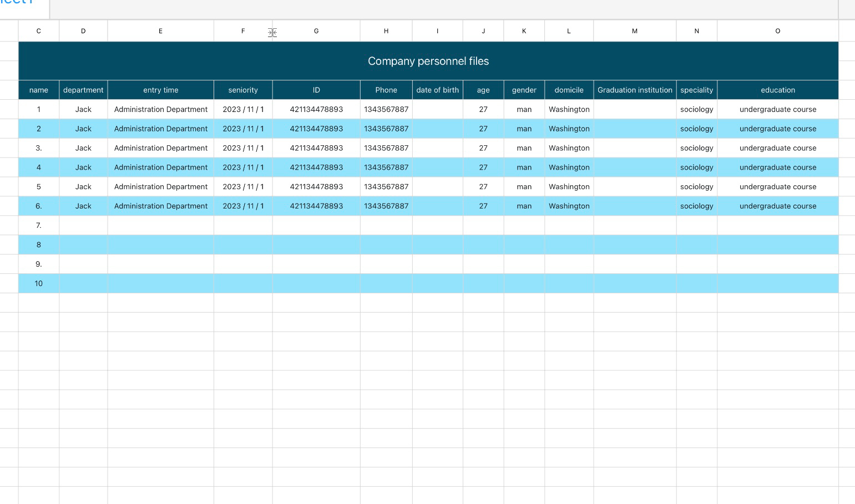Select the 'Jack' cell in record 2
The height and width of the screenshot is (504, 855).
(83, 129)
